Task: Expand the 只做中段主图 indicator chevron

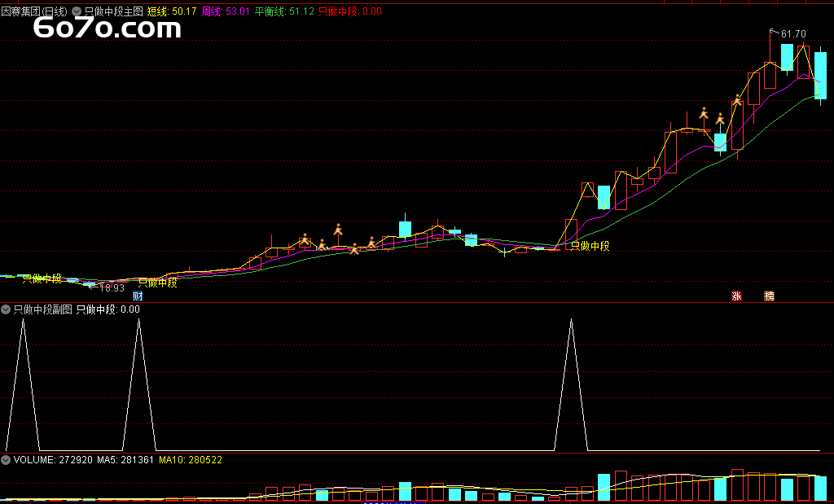Action: pyautogui.click(x=76, y=11)
